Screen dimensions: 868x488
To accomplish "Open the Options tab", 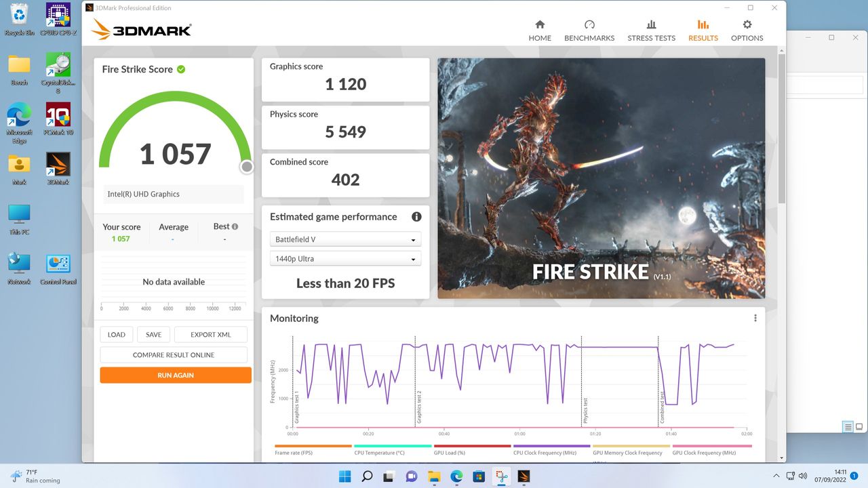I will tap(747, 30).
